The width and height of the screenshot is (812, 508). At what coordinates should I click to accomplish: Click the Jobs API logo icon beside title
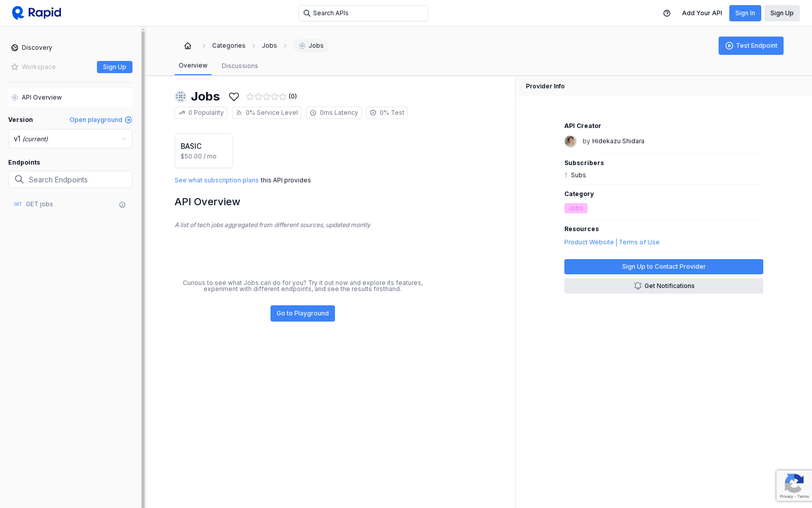click(x=181, y=97)
